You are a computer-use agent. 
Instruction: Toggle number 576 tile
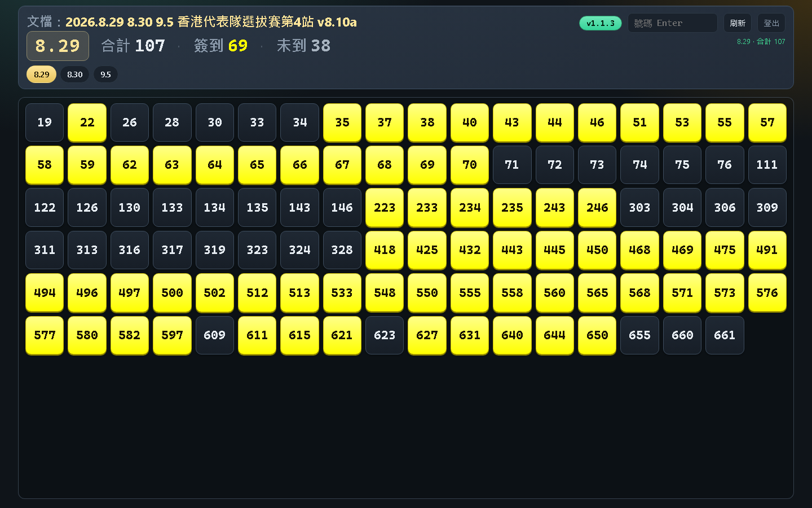tap(767, 293)
